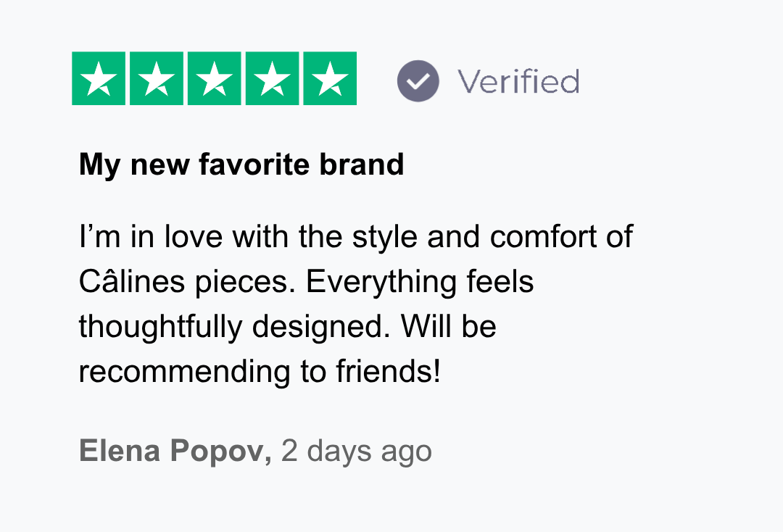Click the third star in the rating
The width and height of the screenshot is (783, 532).
pyautogui.click(x=215, y=79)
